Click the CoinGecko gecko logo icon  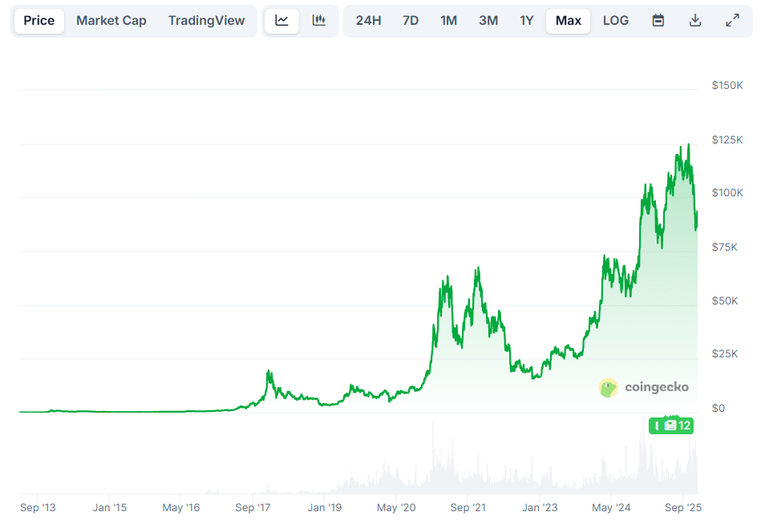(x=608, y=387)
